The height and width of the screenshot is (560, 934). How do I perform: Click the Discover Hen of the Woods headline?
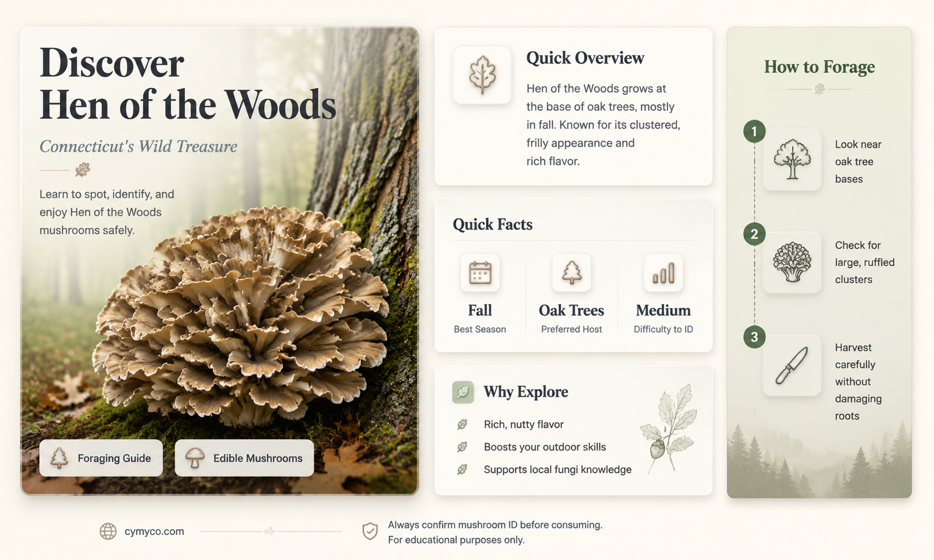187,84
